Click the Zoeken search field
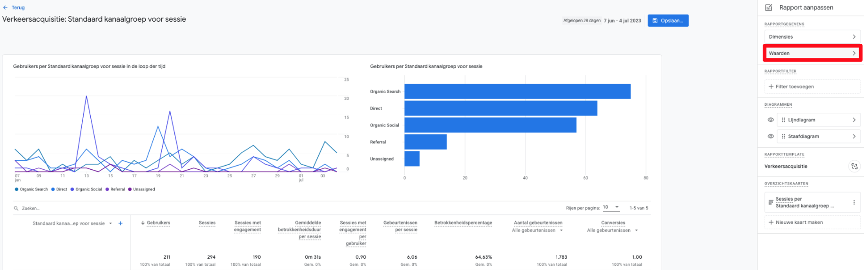This screenshot has width=868, height=270. coord(31,208)
